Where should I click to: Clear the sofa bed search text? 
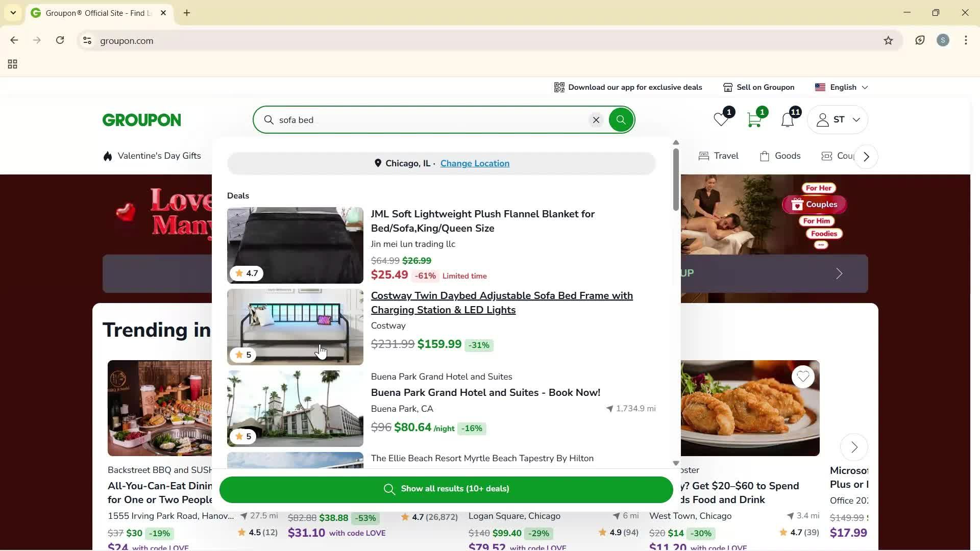click(x=596, y=119)
